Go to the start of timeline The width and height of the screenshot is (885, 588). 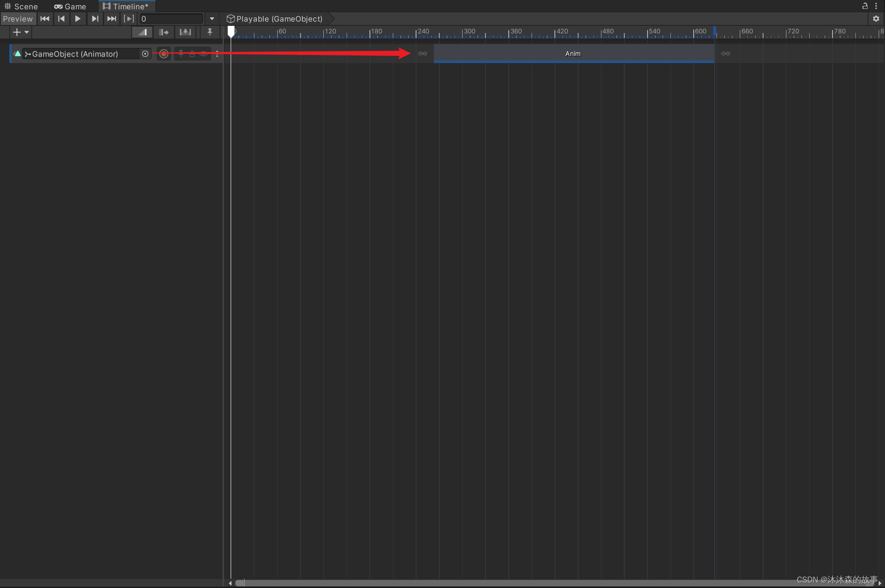(x=45, y=19)
